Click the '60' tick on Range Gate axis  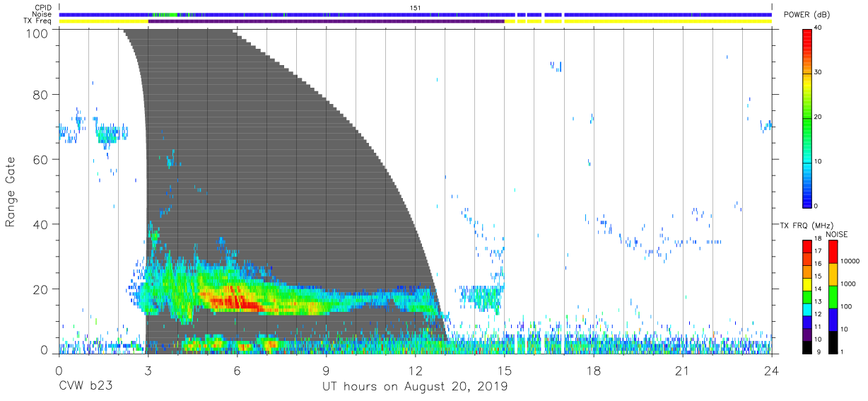(41, 159)
